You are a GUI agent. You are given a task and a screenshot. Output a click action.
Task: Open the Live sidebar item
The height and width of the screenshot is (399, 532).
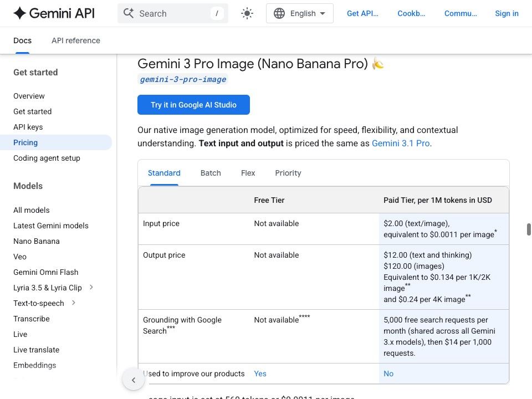pyautogui.click(x=20, y=334)
